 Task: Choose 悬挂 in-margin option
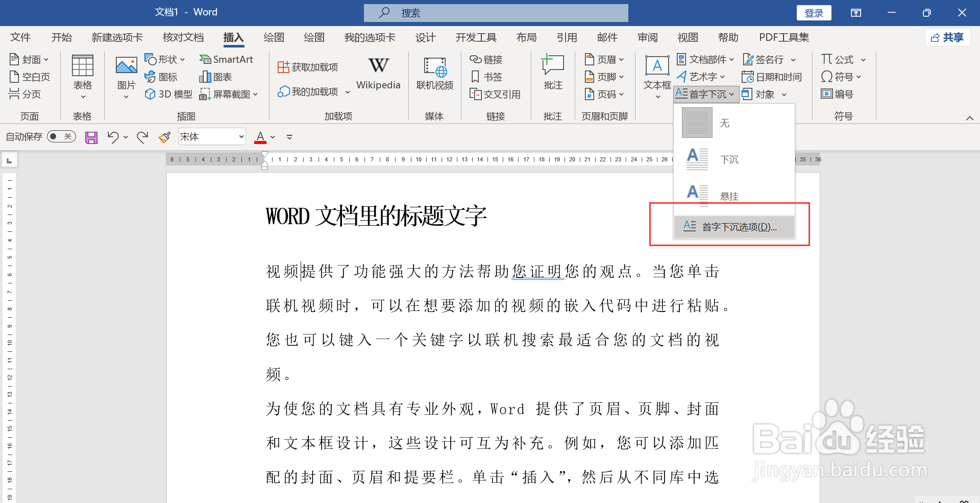[x=734, y=196]
